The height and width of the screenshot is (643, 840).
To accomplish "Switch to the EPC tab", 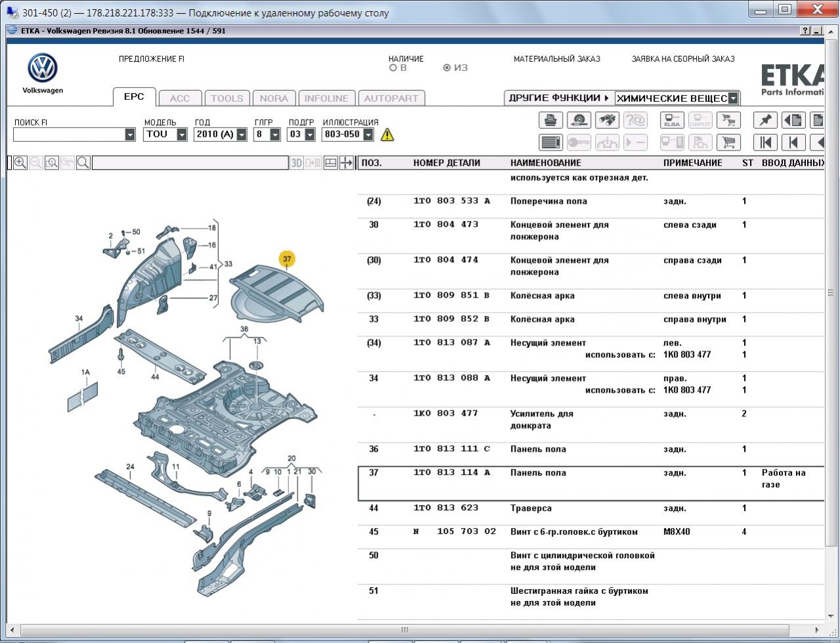I will tap(134, 97).
